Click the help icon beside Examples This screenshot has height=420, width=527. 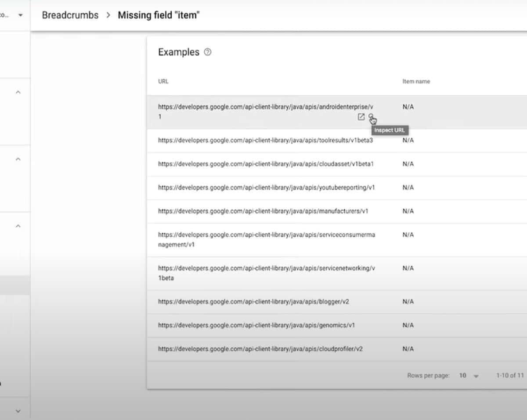tap(208, 52)
